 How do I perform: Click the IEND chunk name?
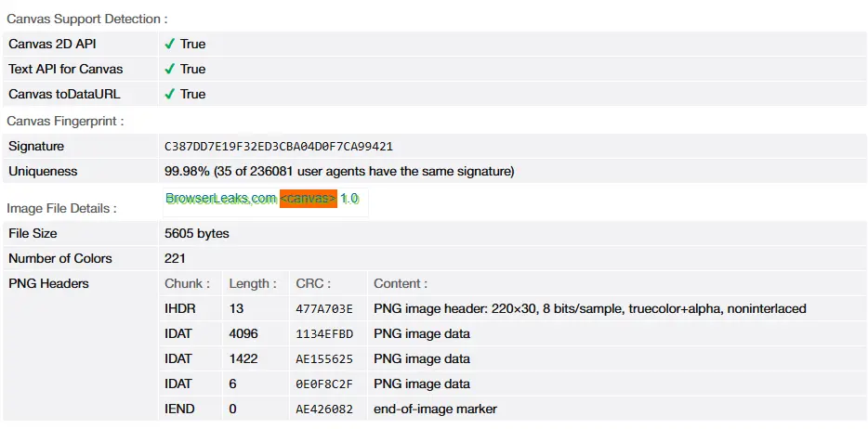coord(179,409)
